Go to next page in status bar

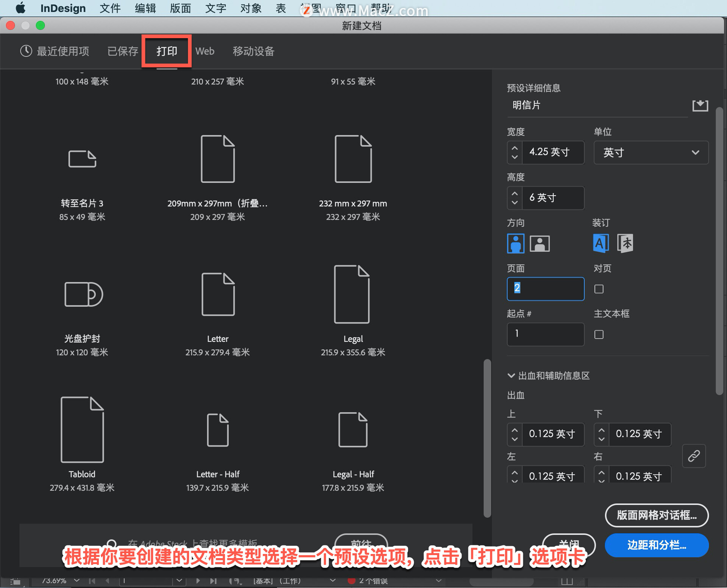tap(198, 581)
